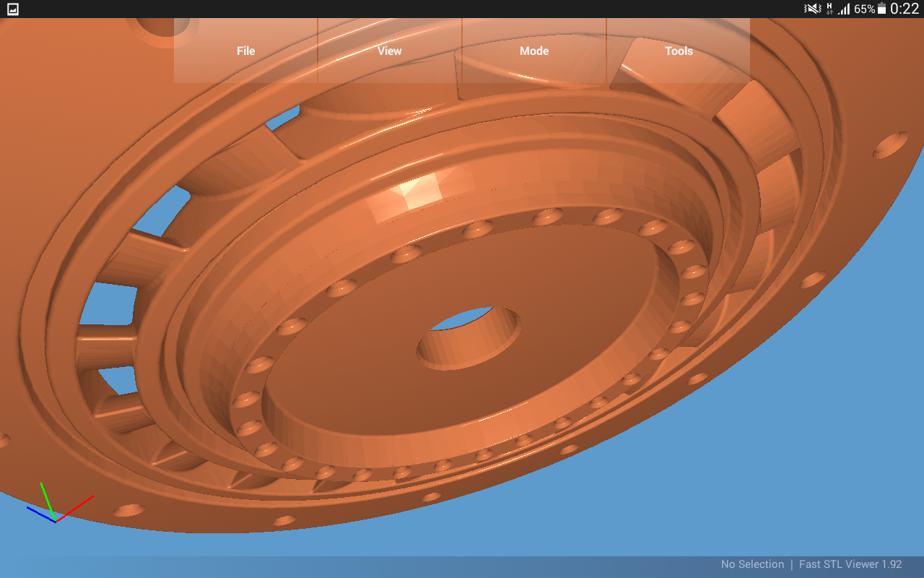Viewport: 924px width, 578px height.
Task: Open the View menu
Action: [x=390, y=51]
